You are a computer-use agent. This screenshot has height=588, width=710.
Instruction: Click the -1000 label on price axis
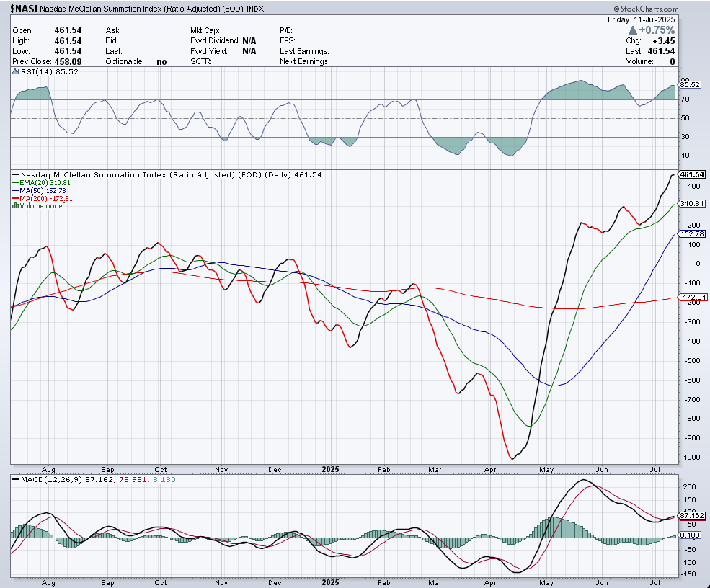691,457
